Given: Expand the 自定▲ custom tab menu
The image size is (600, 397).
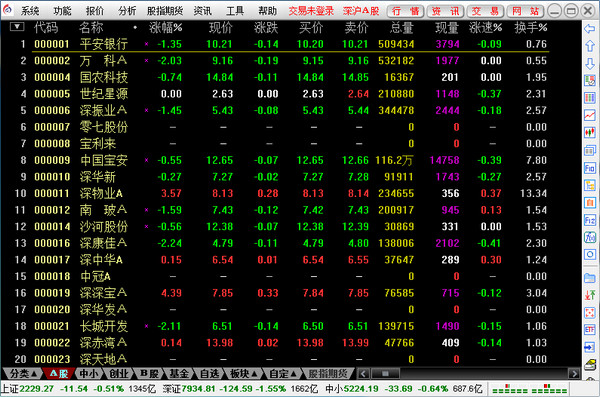Looking at the screenshot, I should (x=282, y=373).
